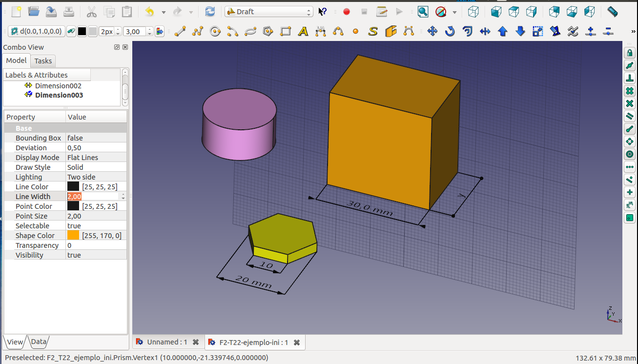
Task: Click the Draft Text tool icon
Action: point(303,32)
